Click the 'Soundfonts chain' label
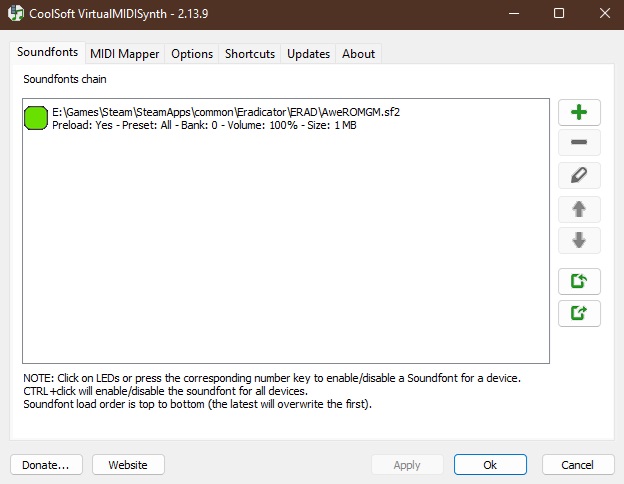The image size is (624, 484). click(65, 79)
